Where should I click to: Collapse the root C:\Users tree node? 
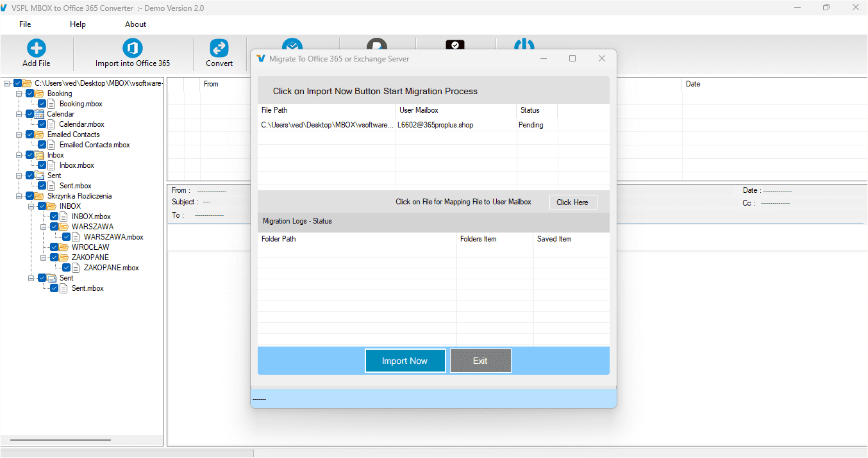tap(7, 83)
